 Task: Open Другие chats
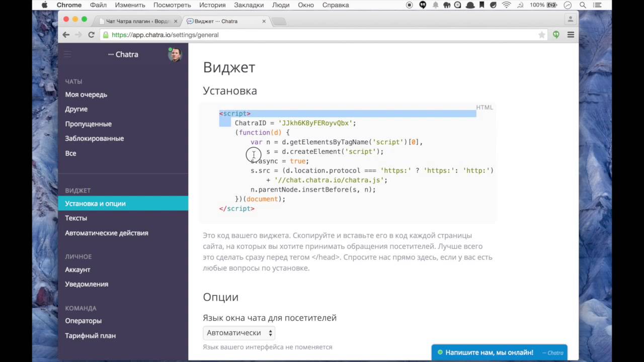[x=76, y=109]
